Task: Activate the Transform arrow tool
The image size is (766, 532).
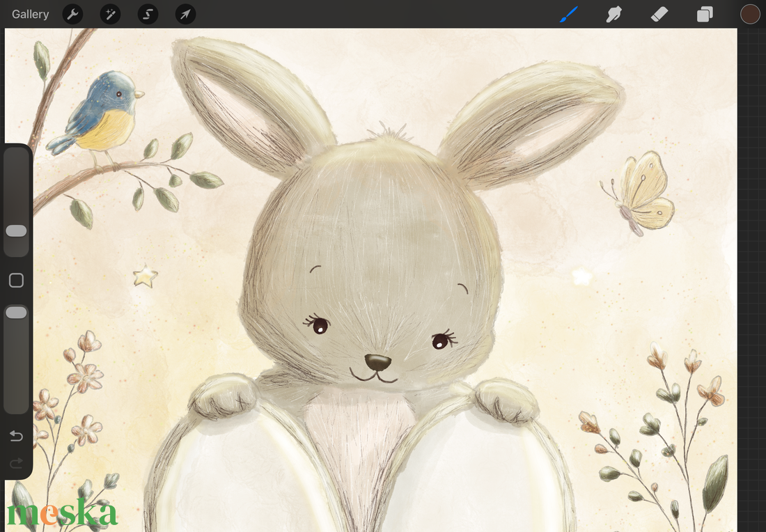Action: click(186, 14)
